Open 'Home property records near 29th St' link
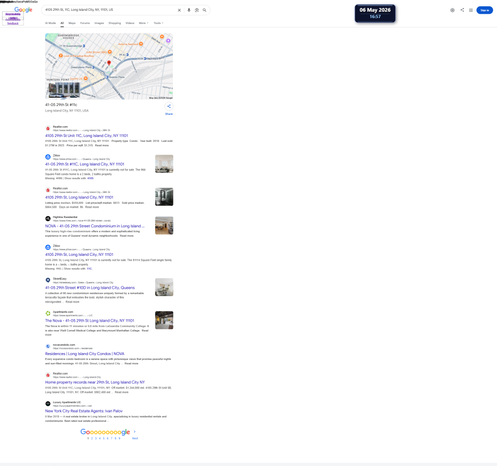Image resolution: width=500 pixels, height=466 pixels. pyautogui.click(x=95, y=382)
